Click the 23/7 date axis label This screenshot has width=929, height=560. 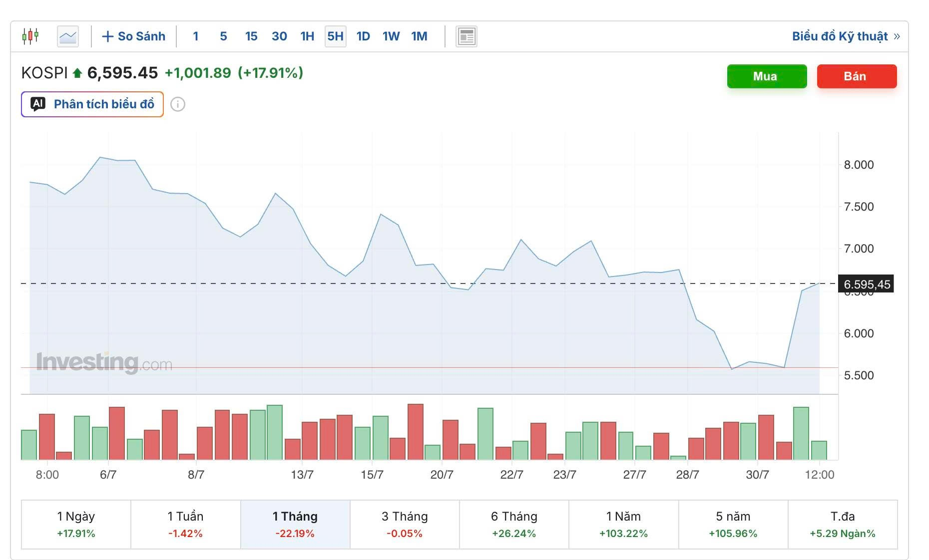click(565, 475)
